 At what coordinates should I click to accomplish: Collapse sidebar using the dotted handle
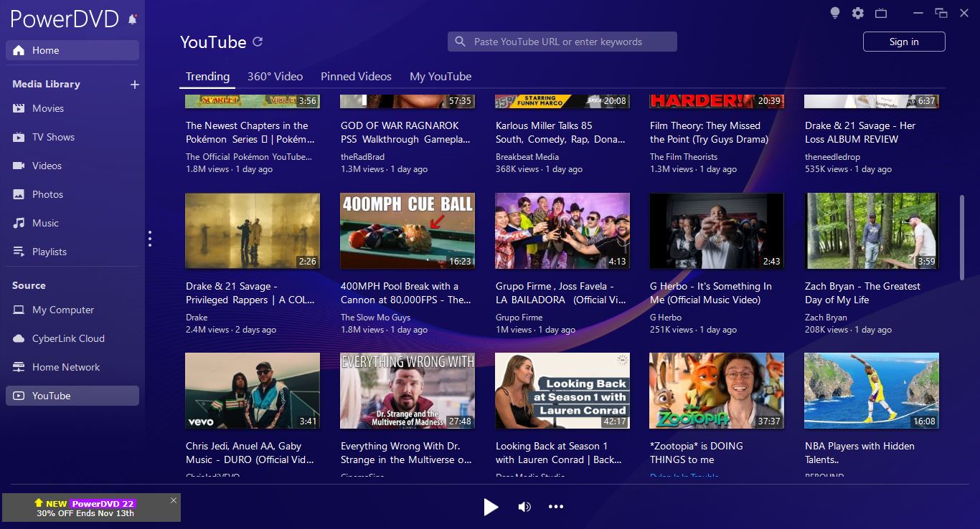tap(150, 238)
